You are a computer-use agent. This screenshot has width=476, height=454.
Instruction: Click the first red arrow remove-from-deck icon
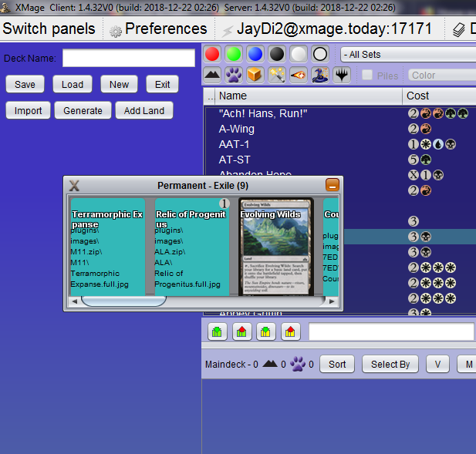coord(241,331)
